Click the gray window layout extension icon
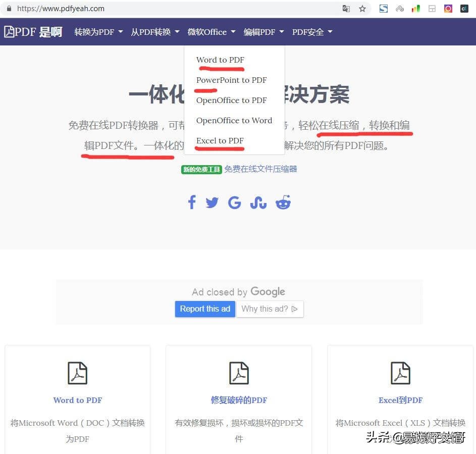The image size is (476, 454). coord(432,9)
